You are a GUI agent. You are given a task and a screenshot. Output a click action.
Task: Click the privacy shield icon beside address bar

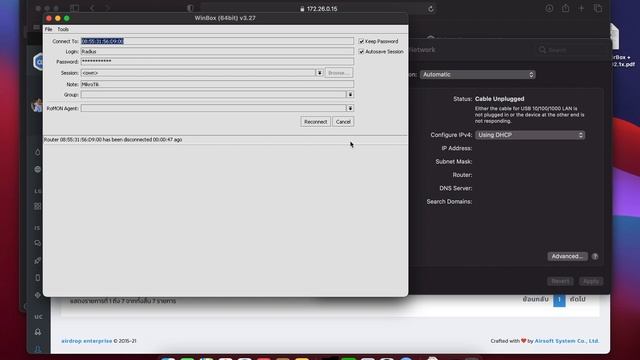click(x=190, y=8)
